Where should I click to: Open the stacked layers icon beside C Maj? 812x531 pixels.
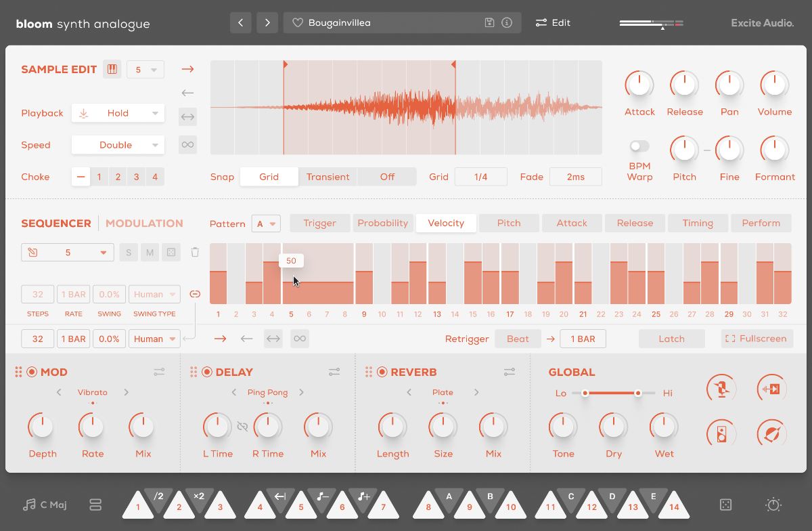[x=95, y=505]
